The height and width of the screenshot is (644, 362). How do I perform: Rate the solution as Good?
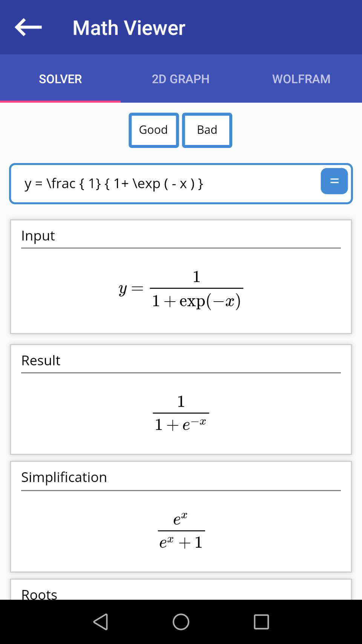153,130
